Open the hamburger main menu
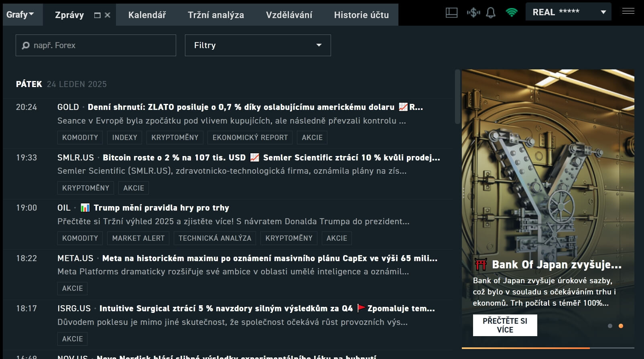Image resolution: width=644 pixels, height=359 pixels. pos(628,11)
